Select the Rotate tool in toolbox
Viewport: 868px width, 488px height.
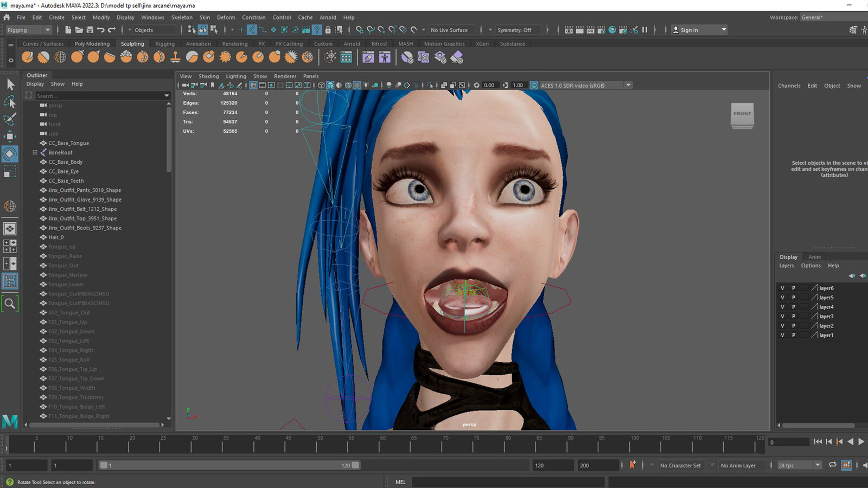pyautogui.click(x=10, y=154)
